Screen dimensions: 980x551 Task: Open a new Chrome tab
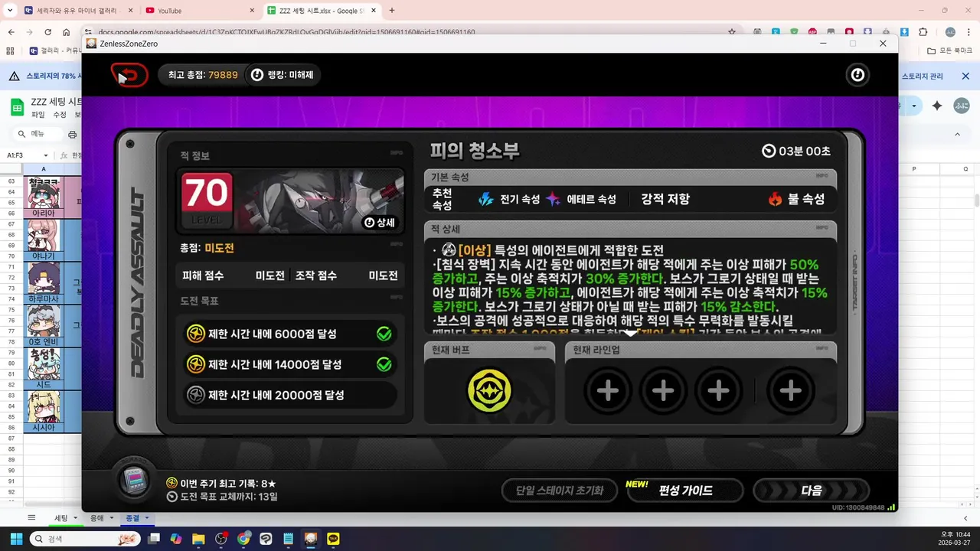click(x=392, y=11)
